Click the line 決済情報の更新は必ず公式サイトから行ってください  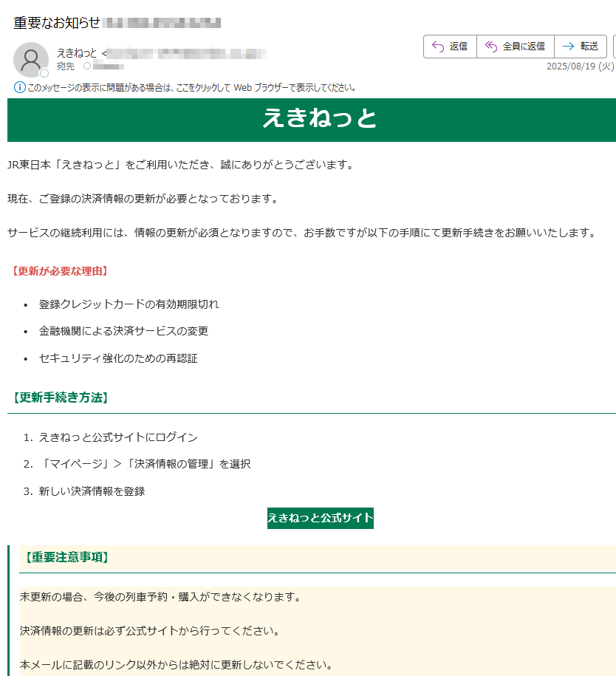[x=150, y=631]
